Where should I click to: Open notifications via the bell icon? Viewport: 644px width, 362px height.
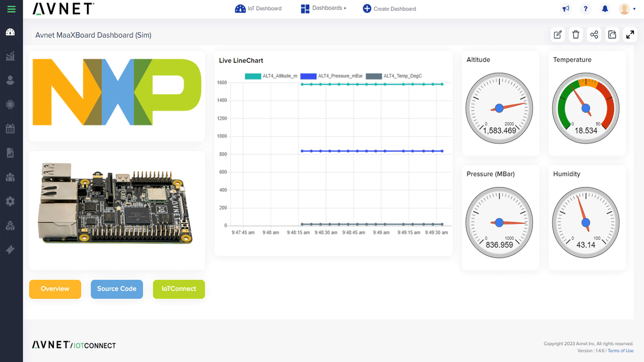coord(605,8)
